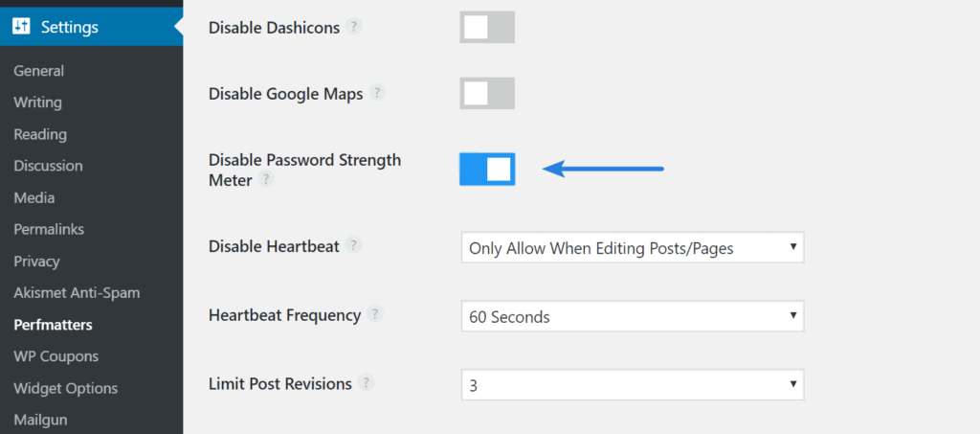Navigate to Widget Options settings
Viewport: 980px width, 434px height.
[x=65, y=388]
